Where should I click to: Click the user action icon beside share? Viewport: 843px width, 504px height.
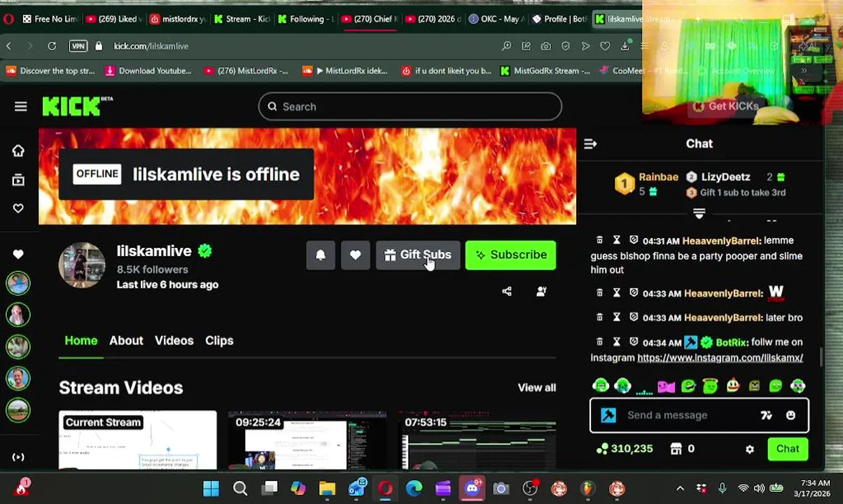tap(541, 291)
